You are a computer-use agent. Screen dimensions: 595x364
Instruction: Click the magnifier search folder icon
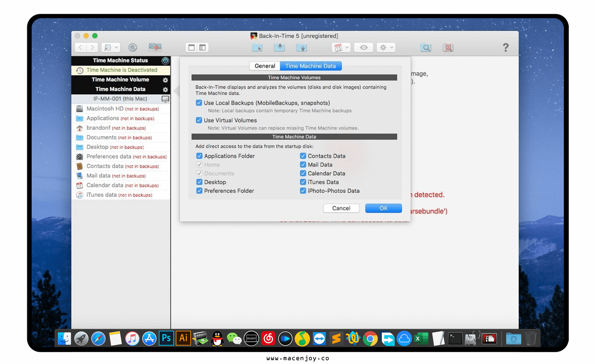(x=425, y=48)
